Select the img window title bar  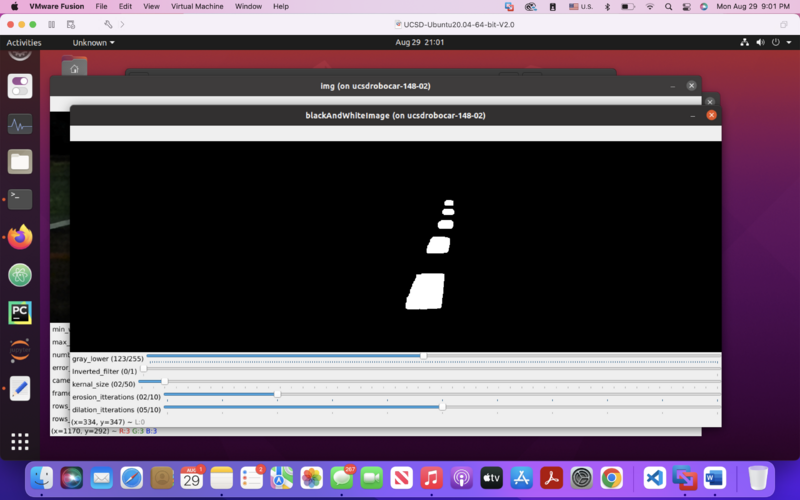click(376, 86)
